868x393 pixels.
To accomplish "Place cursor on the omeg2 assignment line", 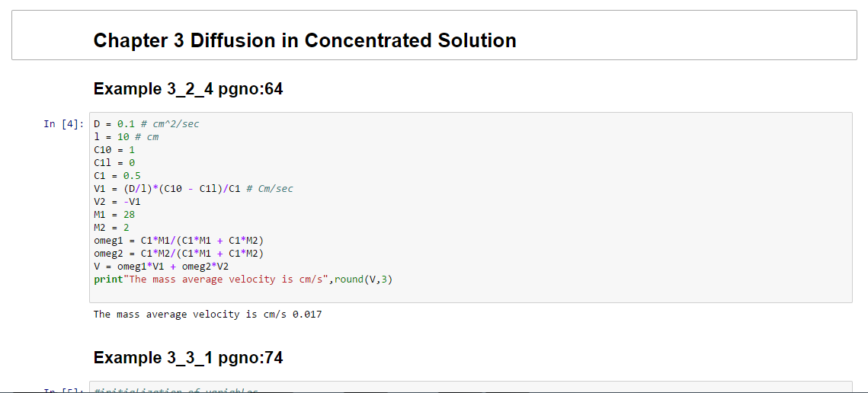I will tap(178, 254).
